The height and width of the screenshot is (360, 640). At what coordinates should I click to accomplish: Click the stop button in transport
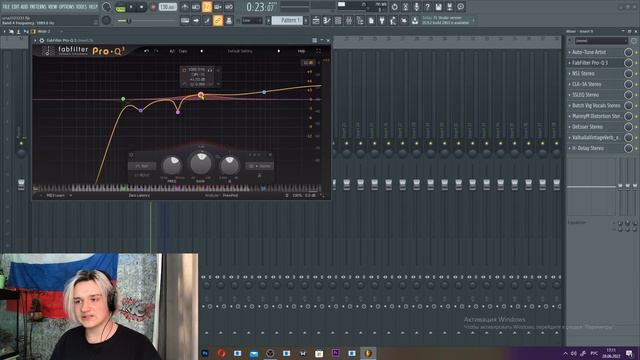[x=142, y=7]
